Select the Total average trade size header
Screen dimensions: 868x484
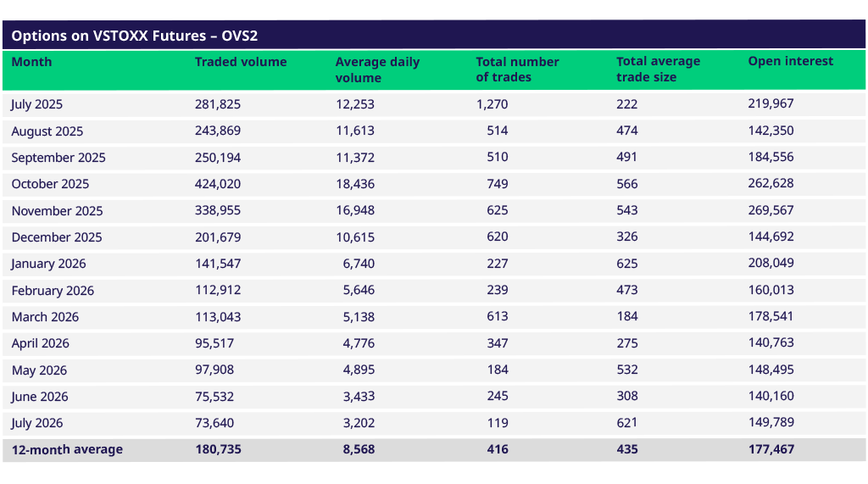(x=658, y=70)
